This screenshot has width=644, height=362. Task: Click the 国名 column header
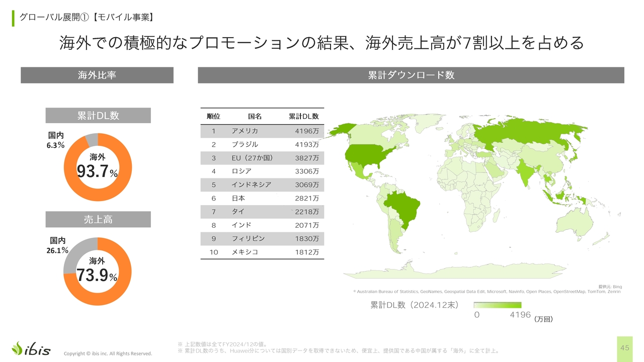(255, 116)
